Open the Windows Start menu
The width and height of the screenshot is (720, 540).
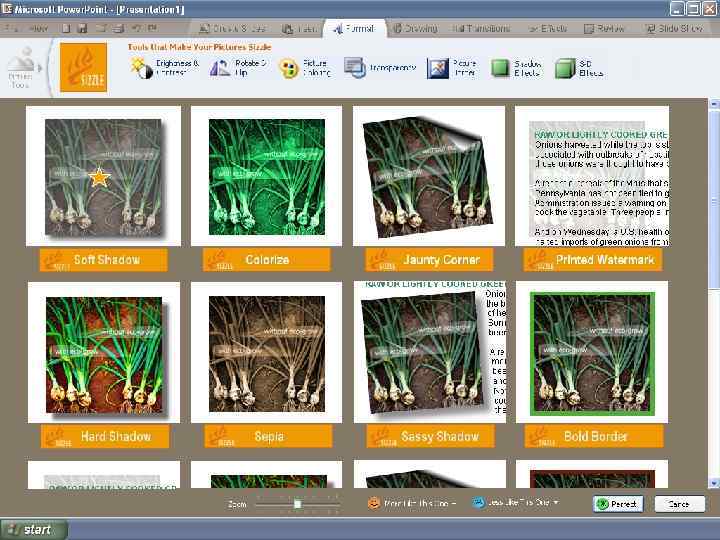(33, 529)
